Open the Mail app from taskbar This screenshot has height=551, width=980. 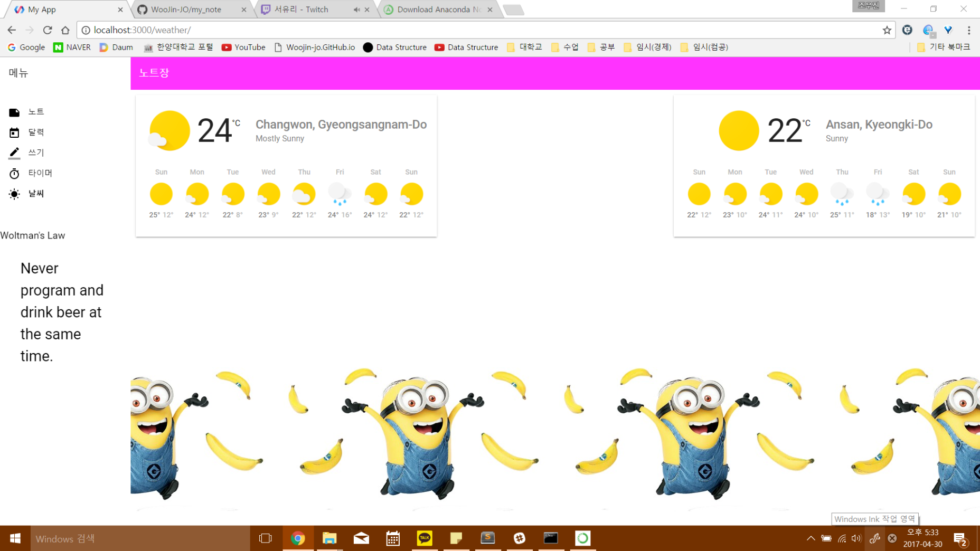(x=361, y=538)
